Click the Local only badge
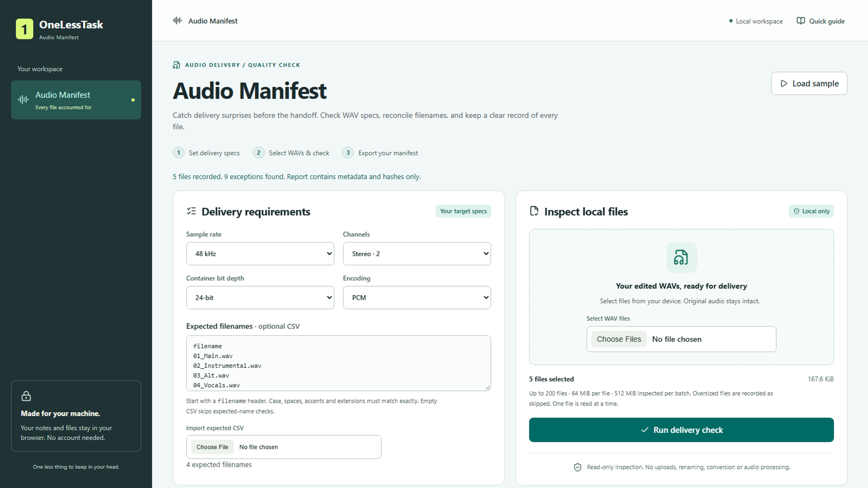This screenshot has height=488, width=868. (811, 211)
